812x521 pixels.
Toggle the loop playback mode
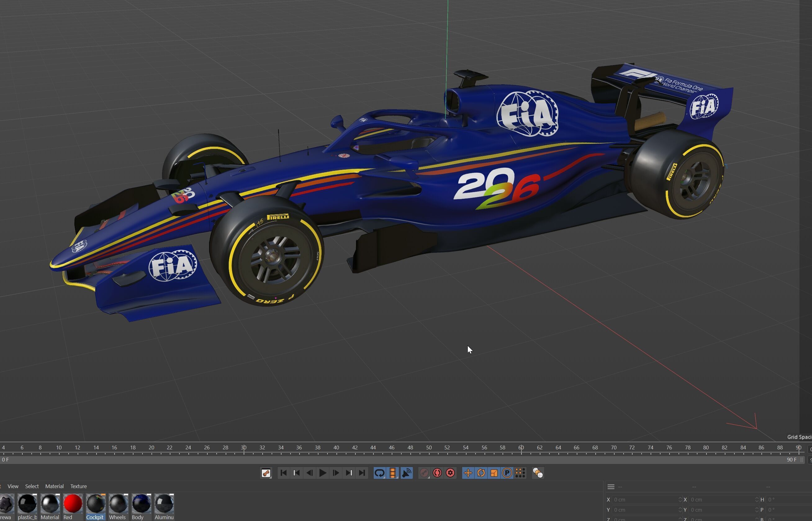(x=380, y=473)
